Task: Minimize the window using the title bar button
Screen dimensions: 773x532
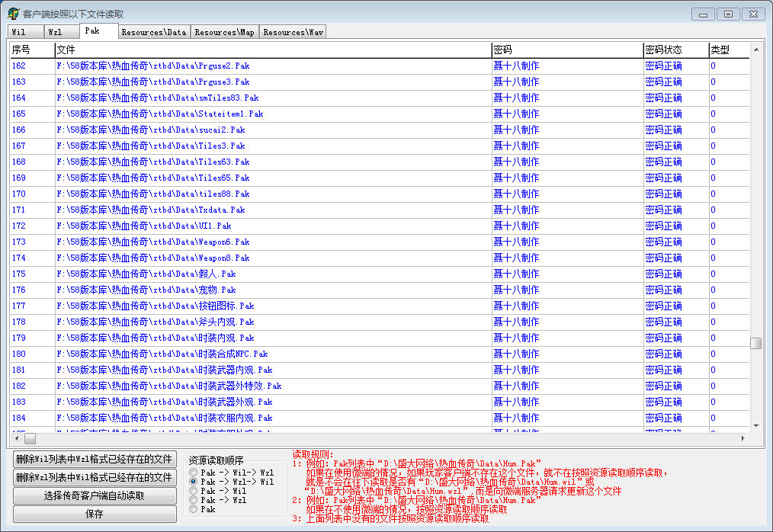Action: tap(703, 14)
